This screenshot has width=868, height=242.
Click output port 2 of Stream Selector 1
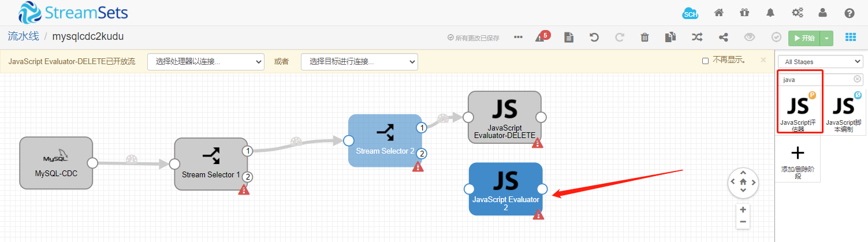(x=248, y=177)
